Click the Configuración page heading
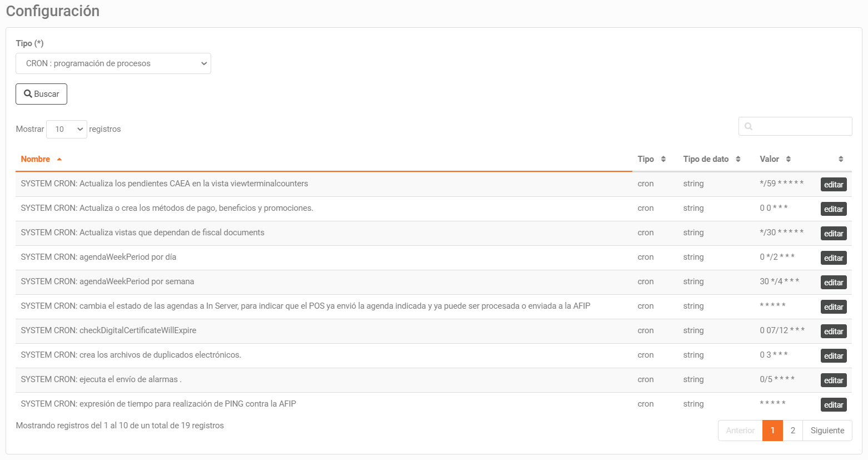868x460 pixels. pyautogui.click(x=53, y=11)
